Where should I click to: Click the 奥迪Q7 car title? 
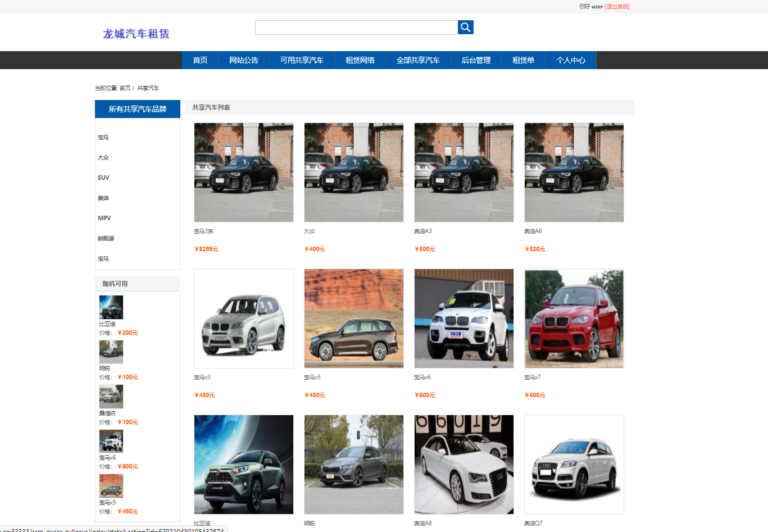pos(533,524)
